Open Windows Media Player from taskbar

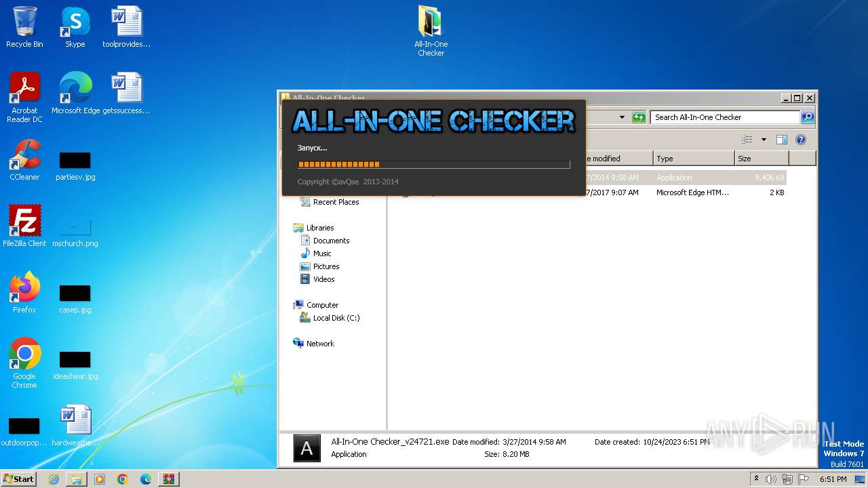point(100,479)
